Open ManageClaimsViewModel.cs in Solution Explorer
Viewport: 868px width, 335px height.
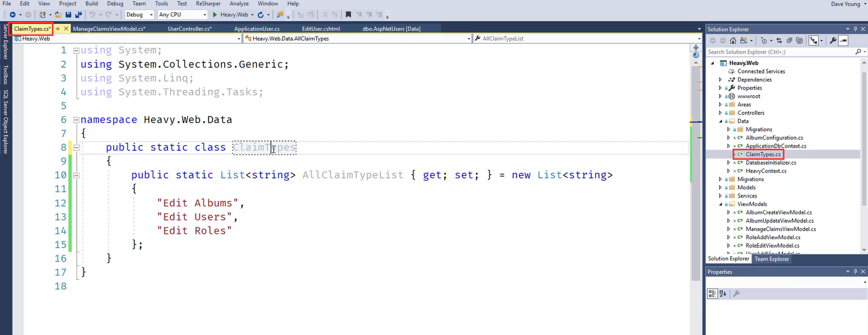(x=781, y=229)
